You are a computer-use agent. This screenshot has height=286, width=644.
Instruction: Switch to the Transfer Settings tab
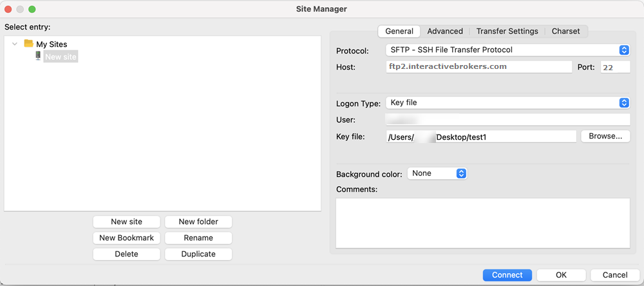point(507,31)
